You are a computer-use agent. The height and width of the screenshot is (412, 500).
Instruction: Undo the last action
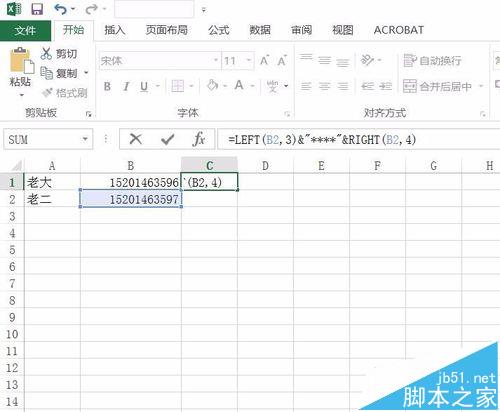(61, 9)
